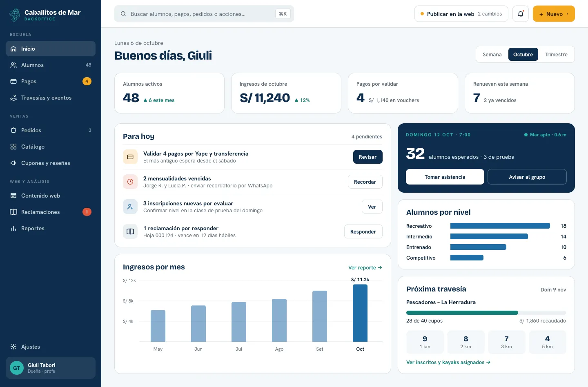Select the Octubre period tab
Viewport: 588px width, 387px height.
click(x=523, y=54)
